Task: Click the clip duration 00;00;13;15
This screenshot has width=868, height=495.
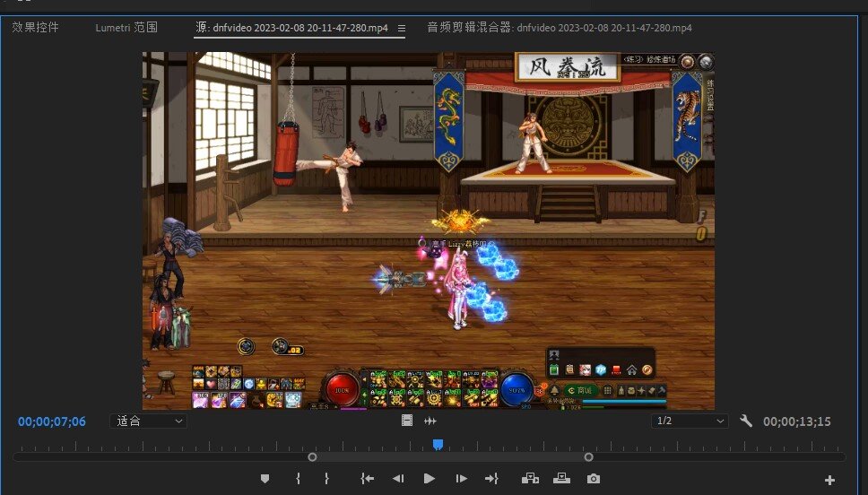Action: (x=796, y=421)
